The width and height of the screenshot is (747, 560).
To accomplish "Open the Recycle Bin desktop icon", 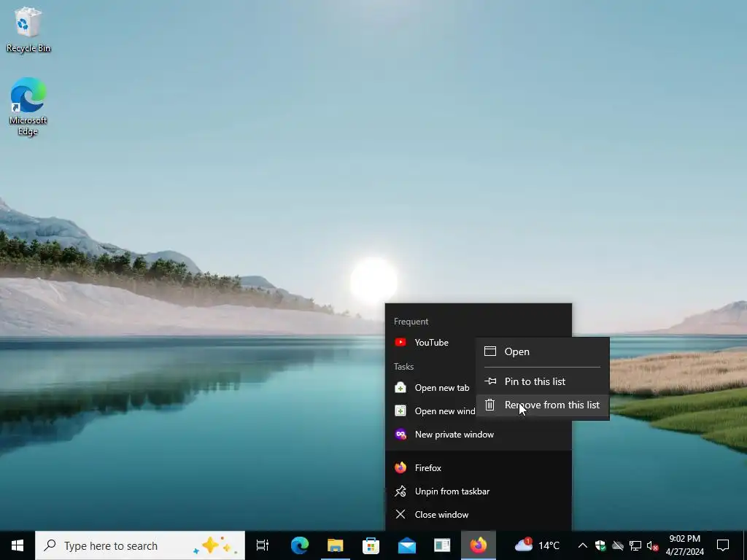I will pyautogui.click(x=28, y=29).
